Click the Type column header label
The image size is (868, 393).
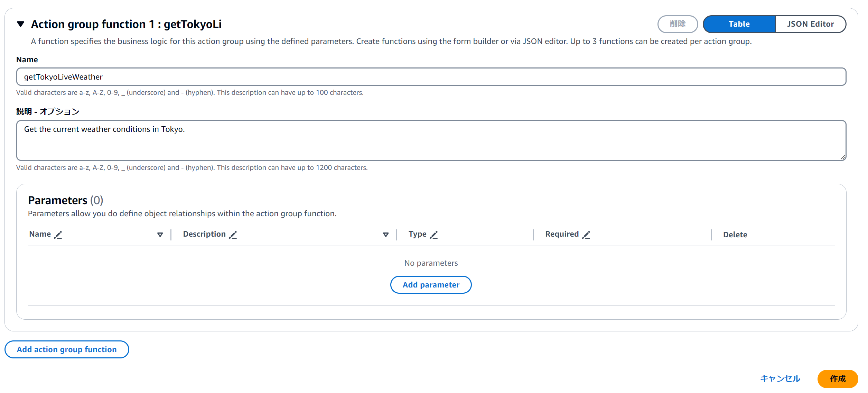[x=417, y=234]
